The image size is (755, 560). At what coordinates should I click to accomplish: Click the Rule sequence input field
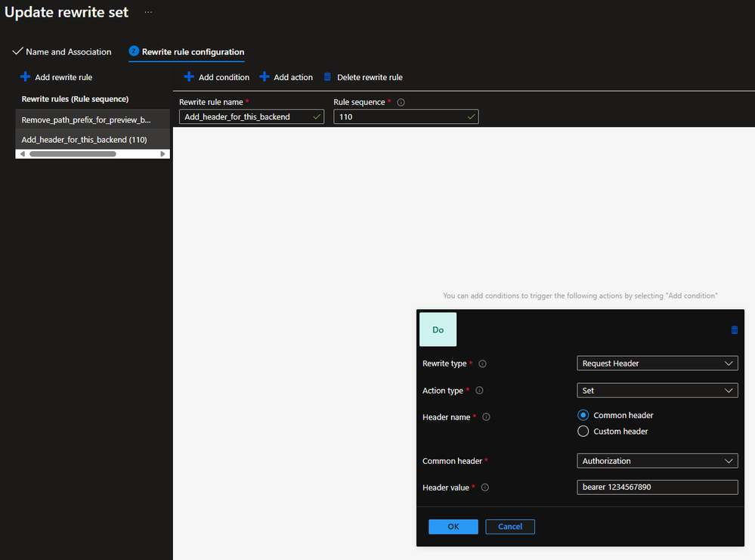tap(406, 116)
